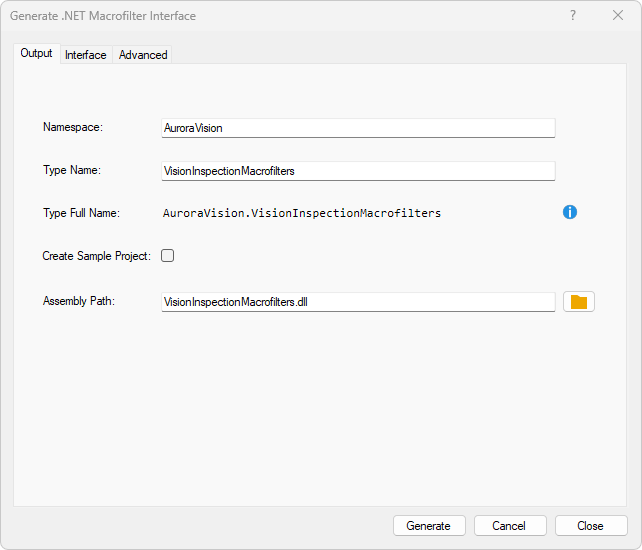
Task: Click the Assembly Path text box
Action: coord(358,302)
